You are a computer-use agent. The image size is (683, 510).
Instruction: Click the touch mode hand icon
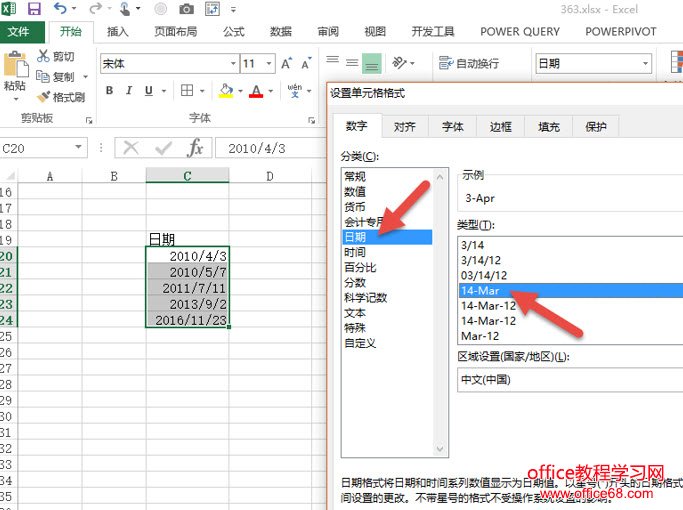coord(125,9)
